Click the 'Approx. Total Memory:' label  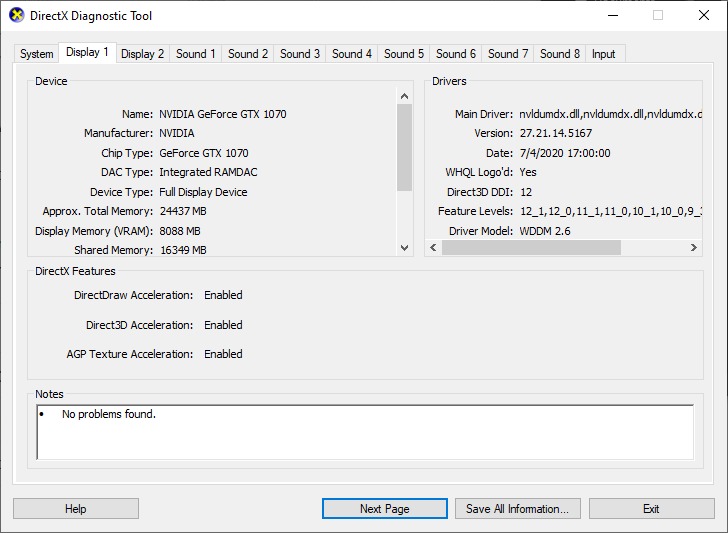click(98, 211)
